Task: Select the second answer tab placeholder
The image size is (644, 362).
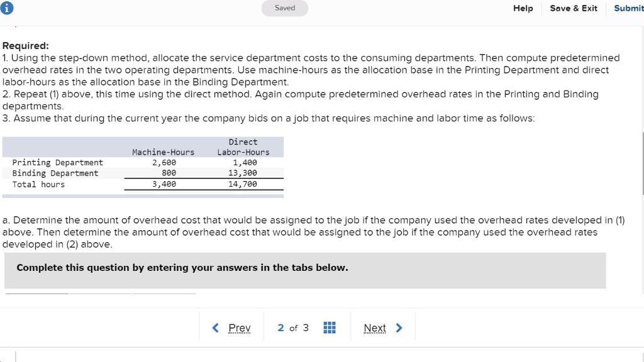Action: [x=101, y=292]
